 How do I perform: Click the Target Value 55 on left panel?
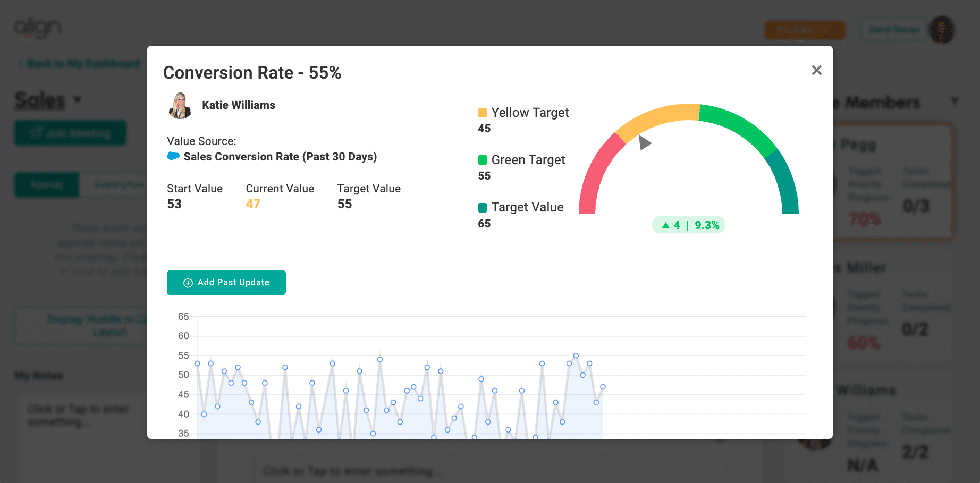click(x=345, y=204)
